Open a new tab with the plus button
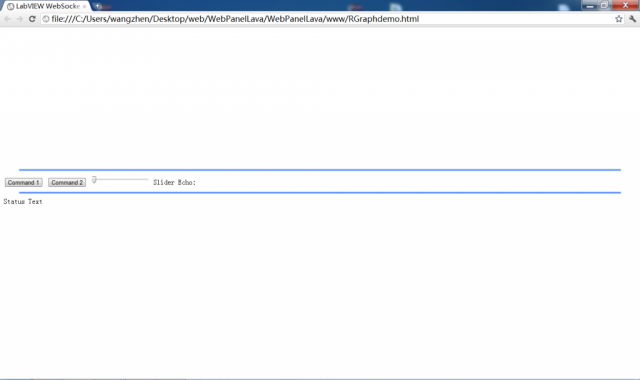 click(x=98, y=6)
